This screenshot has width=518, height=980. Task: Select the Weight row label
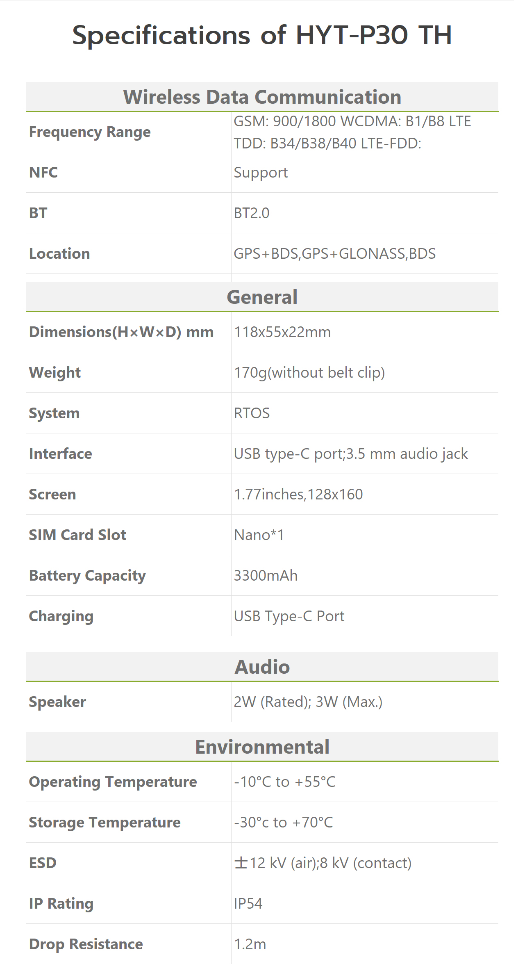(x=55, y=373)
